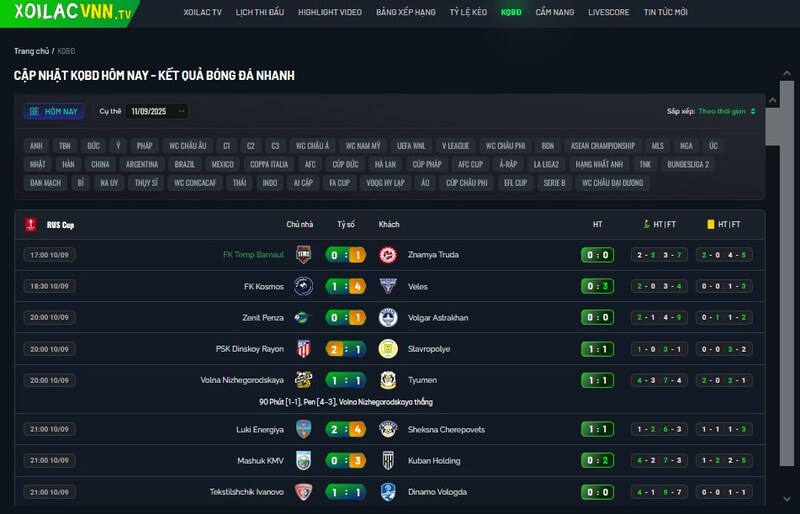Click Luki Energiya team logo
Viewport: 800px width, 514px height.
(304, 429)
